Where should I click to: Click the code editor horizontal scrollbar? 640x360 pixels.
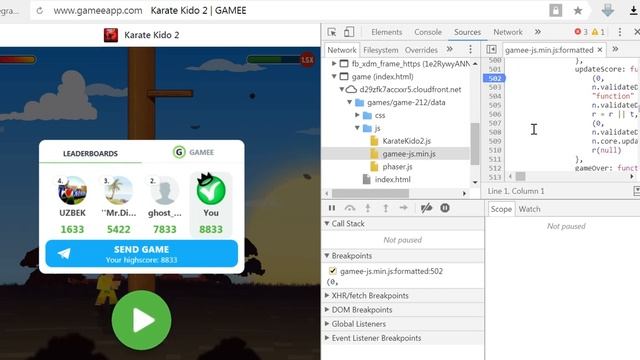click(520, 176)
